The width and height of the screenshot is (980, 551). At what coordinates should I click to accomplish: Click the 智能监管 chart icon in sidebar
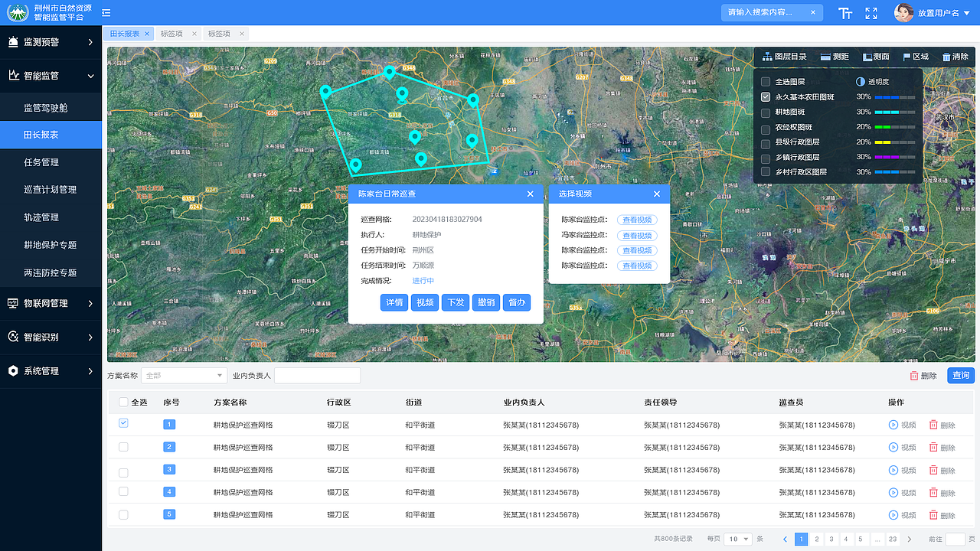[13, 76]
